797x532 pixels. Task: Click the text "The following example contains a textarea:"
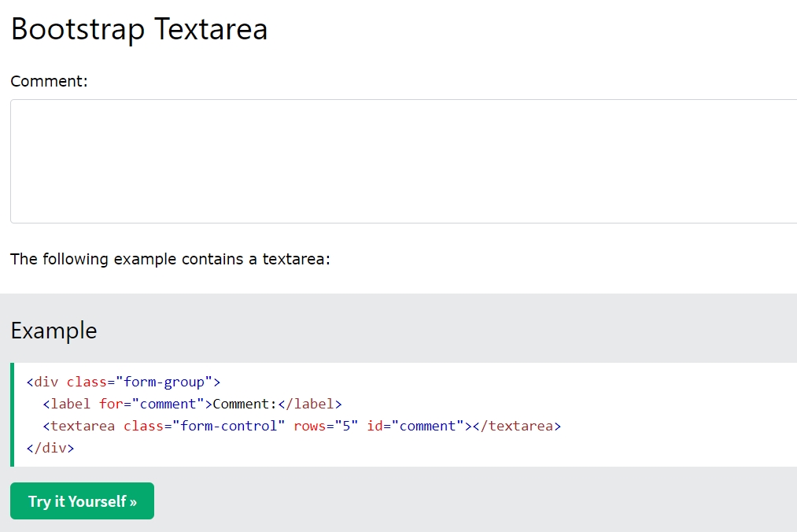click(170, 260)
